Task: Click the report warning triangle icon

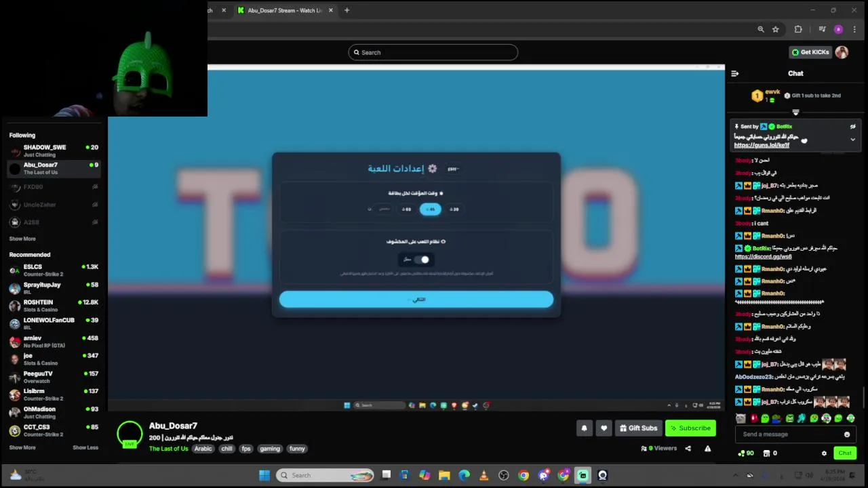Action: coord(707,448)
